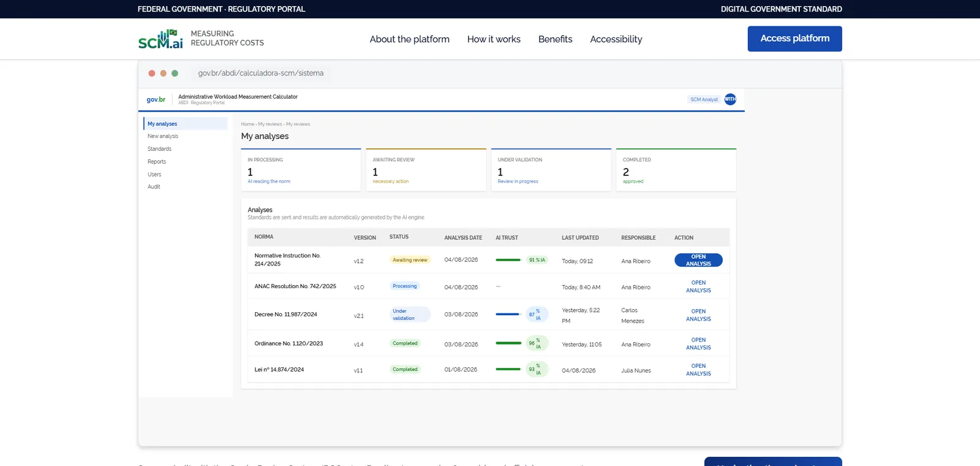
Task: Click the 91% IA trust badge
Action: coord(537,260)
